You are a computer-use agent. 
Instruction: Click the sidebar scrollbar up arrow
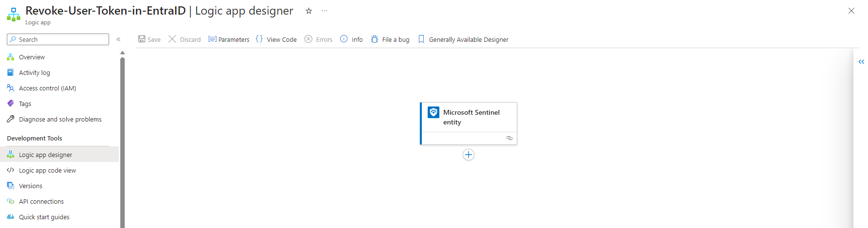[122, 53]
